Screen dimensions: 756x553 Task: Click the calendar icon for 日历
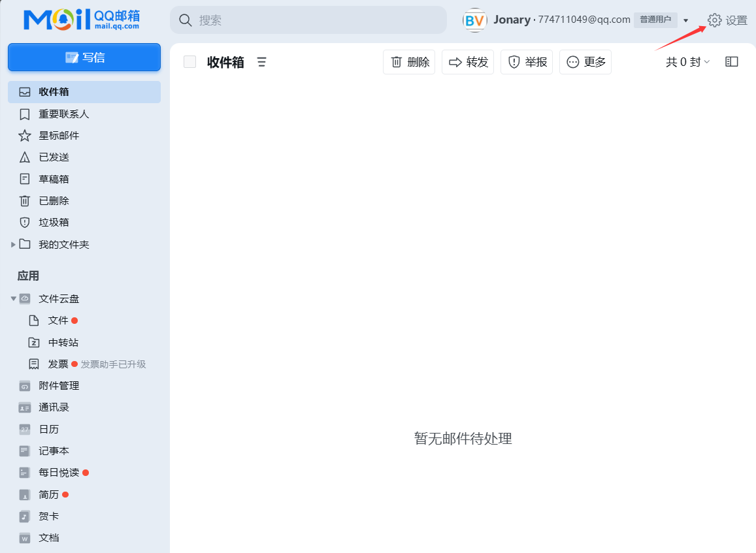[25, 429]
